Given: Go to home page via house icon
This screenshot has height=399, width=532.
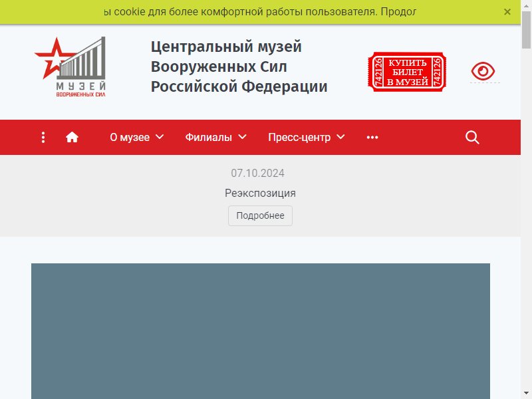Looking at the screenshot, I should [x=72, y=138].
